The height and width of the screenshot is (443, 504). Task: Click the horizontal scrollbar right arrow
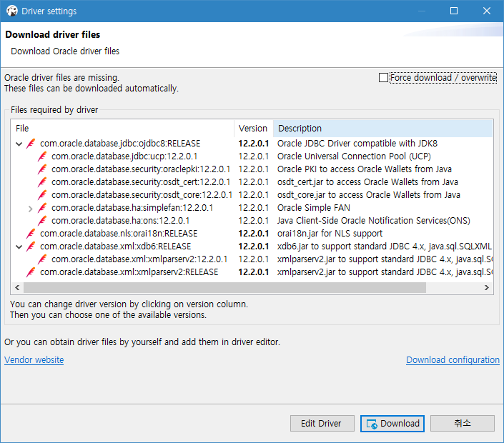(487, 287)
